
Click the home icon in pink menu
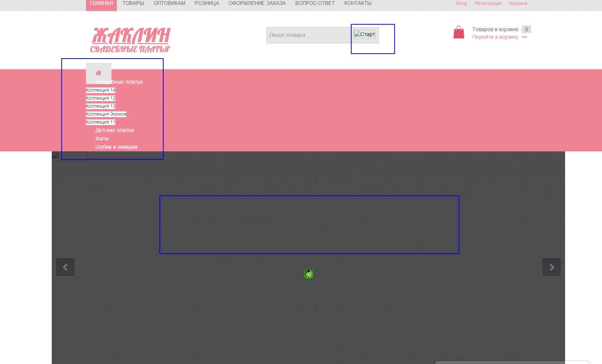tap(98, 73)
